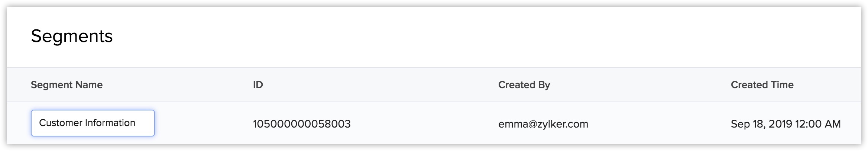Sort by the Created By column
868x151 pixels.
tap(524, 85)
